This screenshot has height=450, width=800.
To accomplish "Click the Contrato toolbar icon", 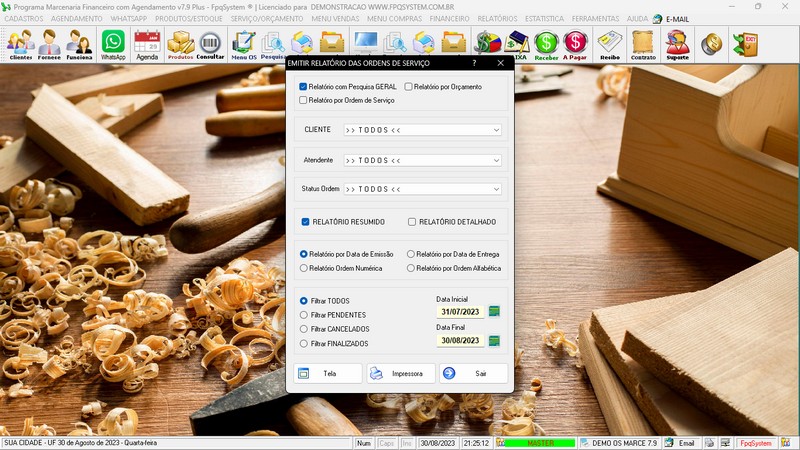I will 643,44.
